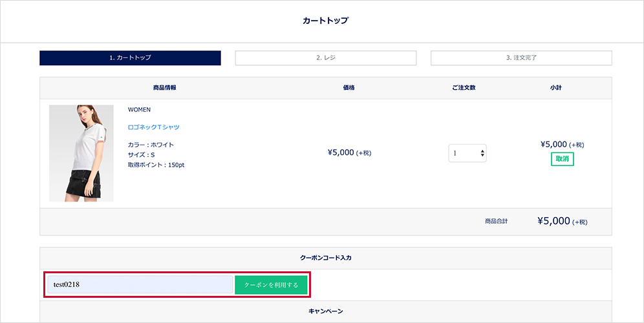Click the 商品情報 column header

(x=165, y=88)
